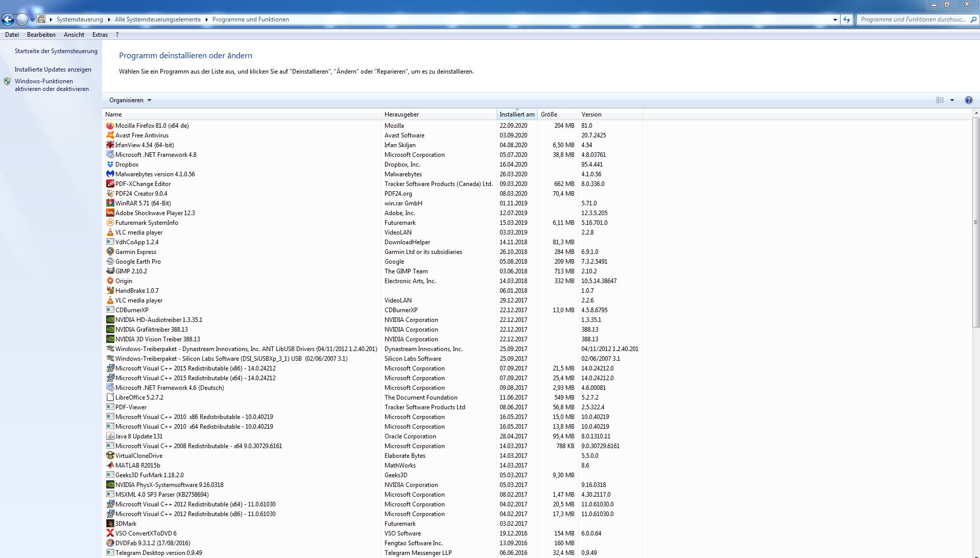
Task: Select the PDF-Viewer entry
Action: [x=373, y=407]
